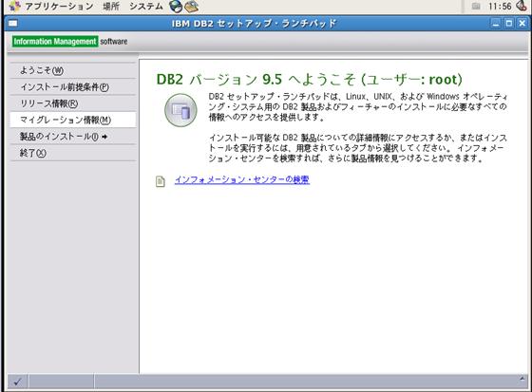Open 製品のインストール(I) product install

coord(72,137)
